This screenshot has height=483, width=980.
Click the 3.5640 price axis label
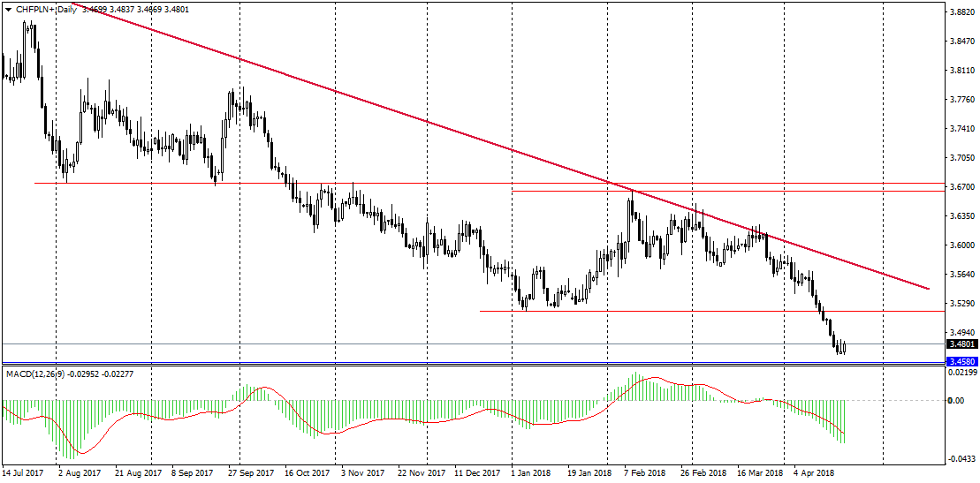(961, 275)
